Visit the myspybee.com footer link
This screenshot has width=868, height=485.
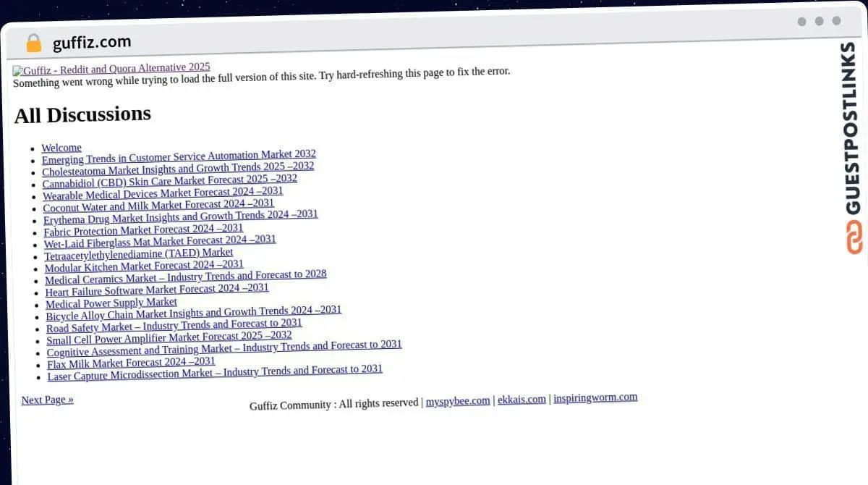pyautogui.click(x=458, y=401)
